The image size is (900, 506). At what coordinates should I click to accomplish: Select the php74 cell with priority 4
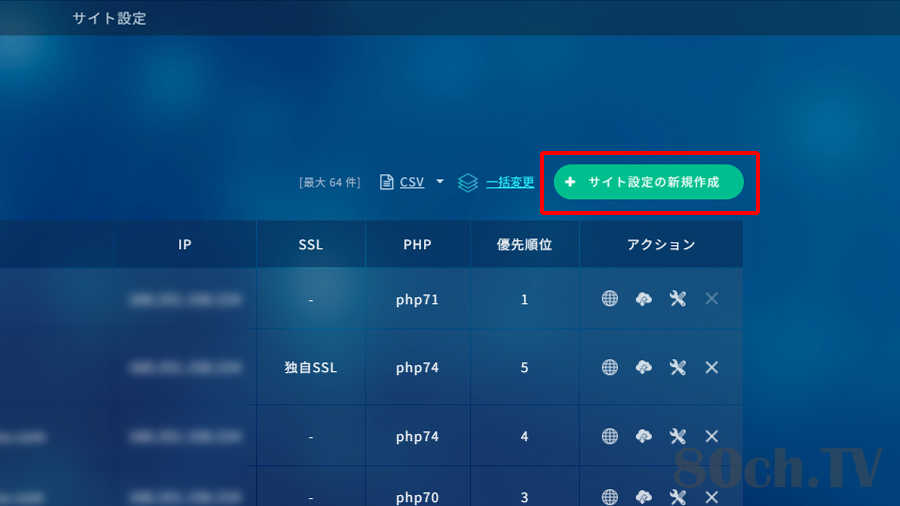tap(417, 437)
